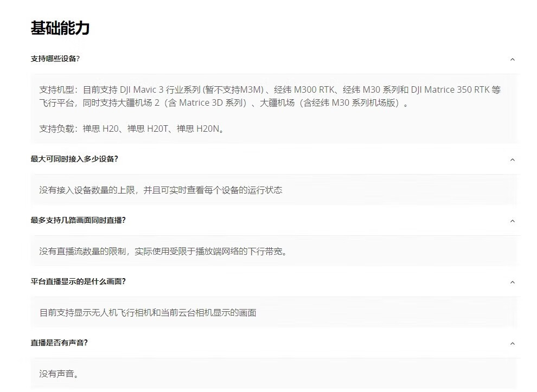Click the chevron arrow beside 直播是否有声音

[x=512, y=343]
